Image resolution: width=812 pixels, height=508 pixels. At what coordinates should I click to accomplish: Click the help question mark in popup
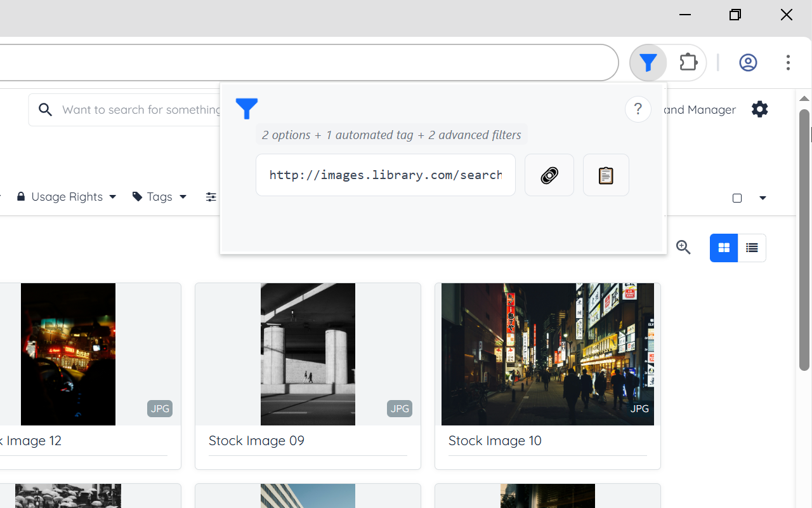click(638, 109)
